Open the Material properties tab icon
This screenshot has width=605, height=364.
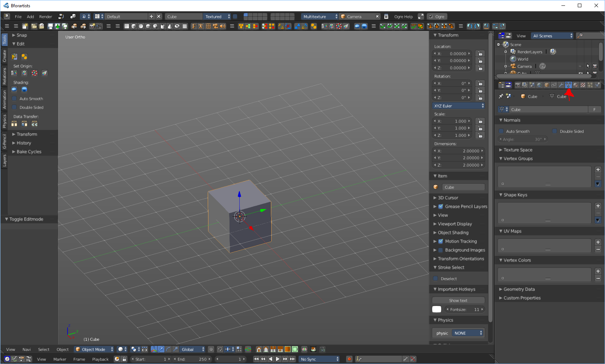click(x=576, y=85)
